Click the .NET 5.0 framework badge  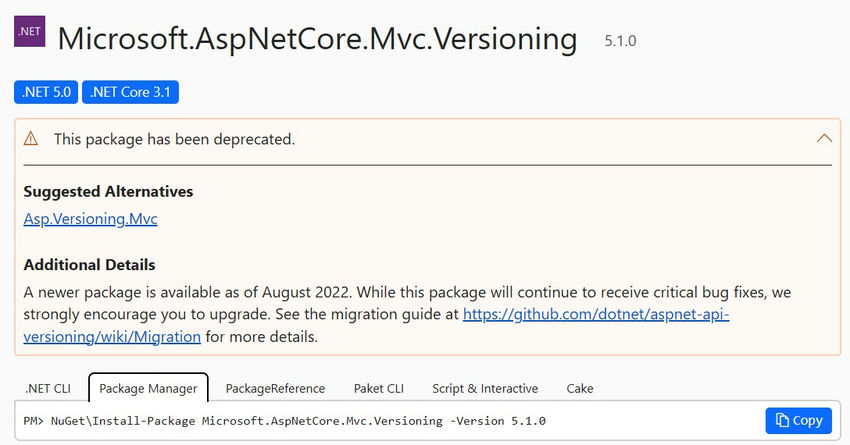click(46, 92)
